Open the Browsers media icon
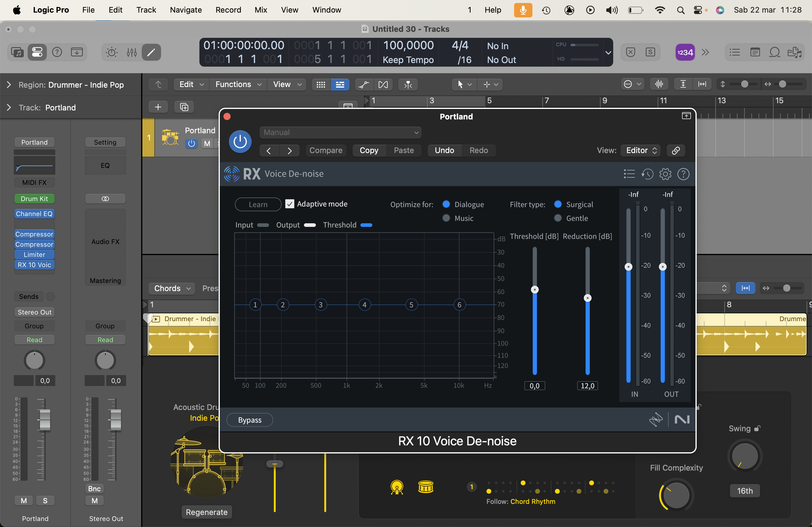Screen dimensions: 812x527 tap(794, 52)
